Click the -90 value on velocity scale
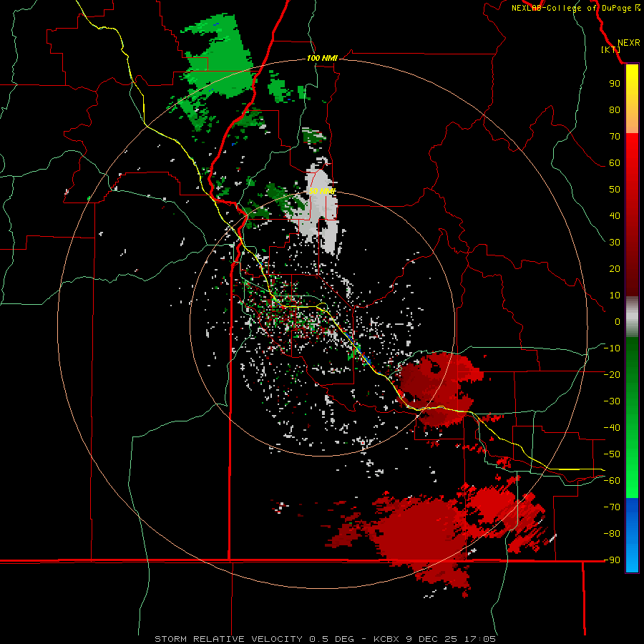 point(612,560)
